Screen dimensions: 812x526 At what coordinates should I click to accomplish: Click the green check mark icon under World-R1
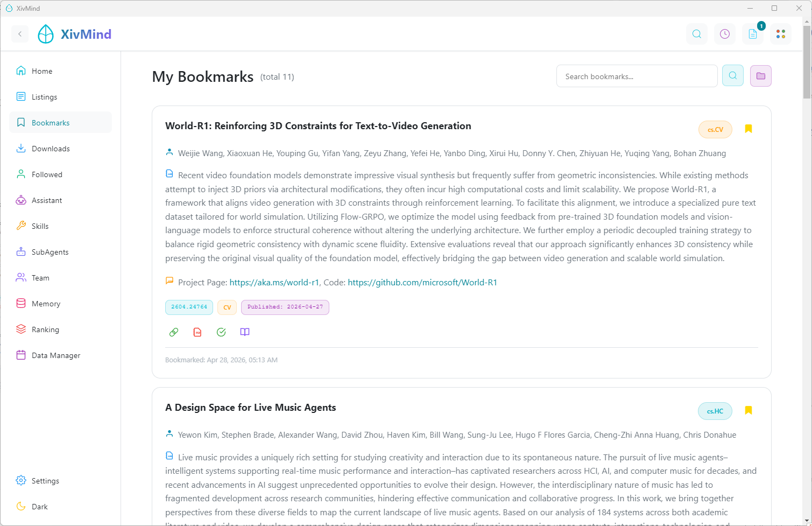click(x=221, y=332)
